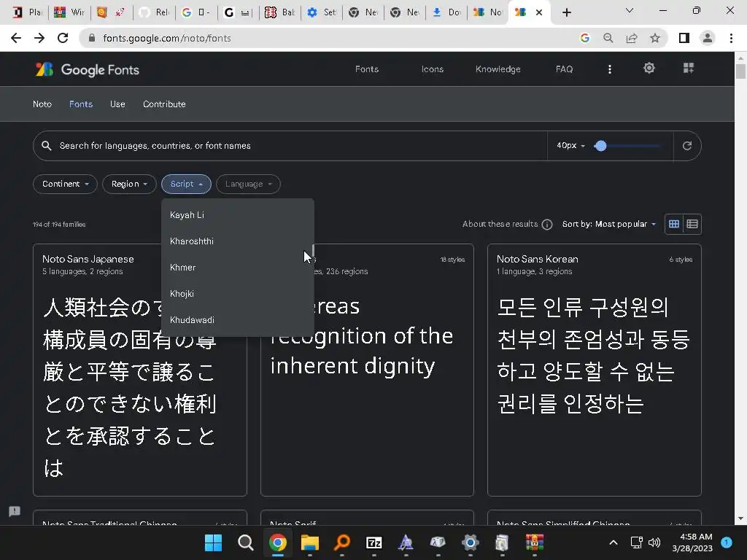Screen dimensions: 747x560
Task: Switch to the Settings browser tab
Action: tap(321, 12)
